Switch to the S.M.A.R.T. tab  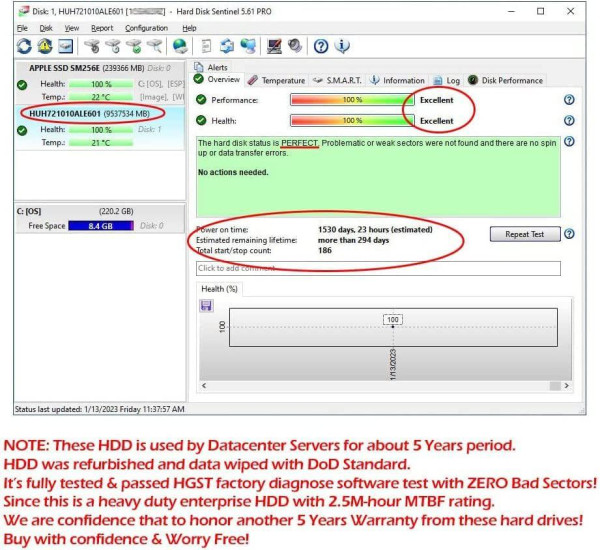(x=336, y=80)
